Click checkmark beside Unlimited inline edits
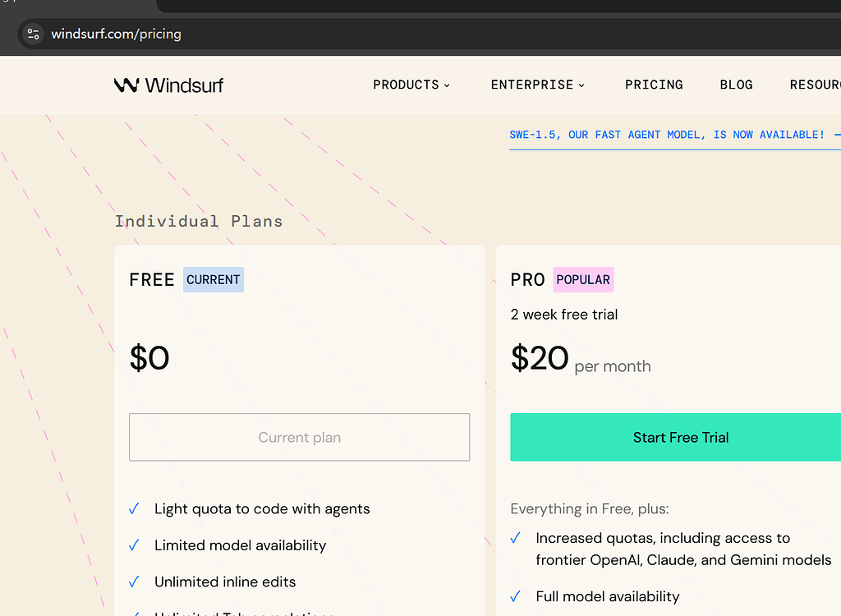The height and width of the screenshot is (616, 841). point(134,582)
